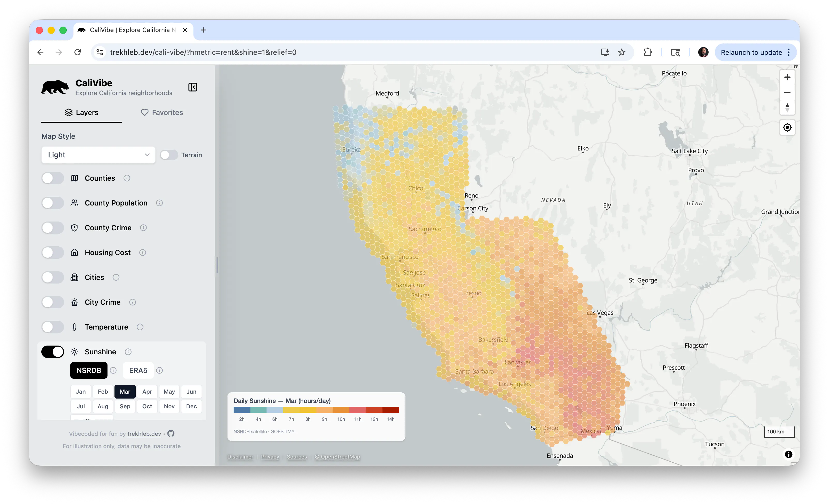
Task: Reload the page
Action: tap(78, 52)
